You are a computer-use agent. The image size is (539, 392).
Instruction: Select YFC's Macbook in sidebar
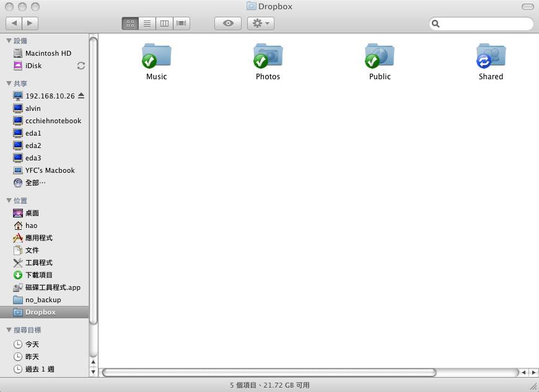pyautogui.click(x=45, y=170)
